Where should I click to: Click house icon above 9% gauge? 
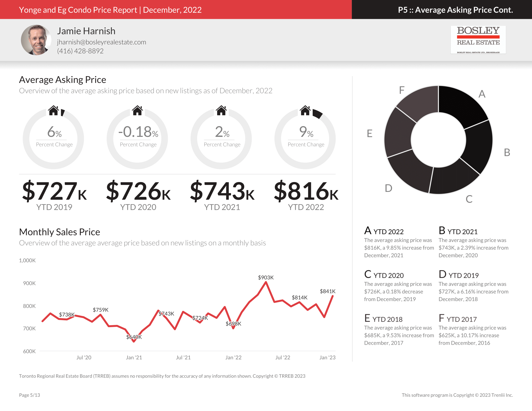305,110
